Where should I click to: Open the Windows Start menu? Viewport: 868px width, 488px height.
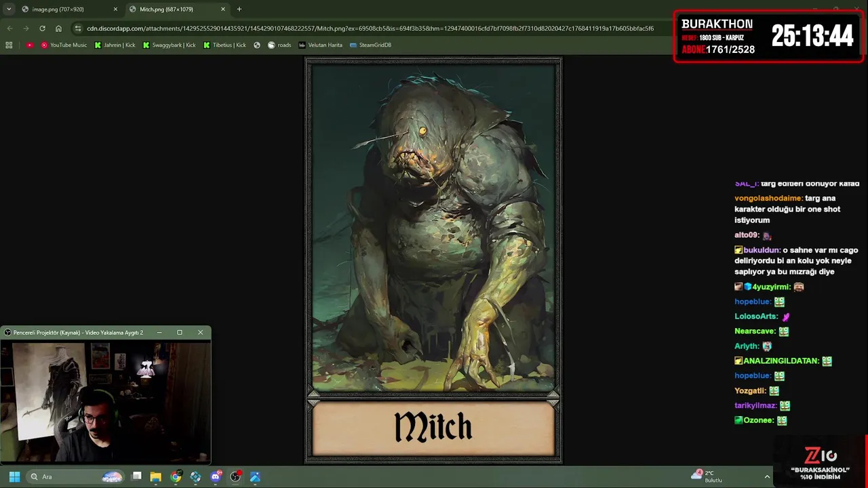coord(14,476)
